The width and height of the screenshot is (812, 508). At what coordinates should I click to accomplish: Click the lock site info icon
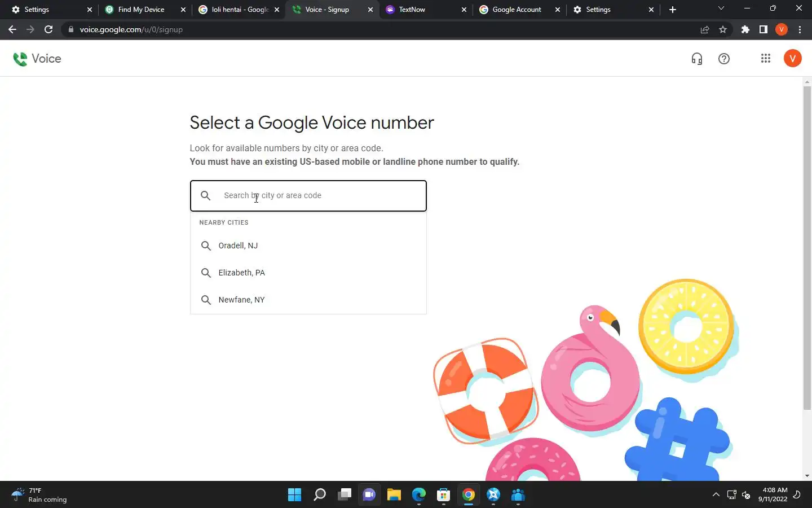[70, 29]
